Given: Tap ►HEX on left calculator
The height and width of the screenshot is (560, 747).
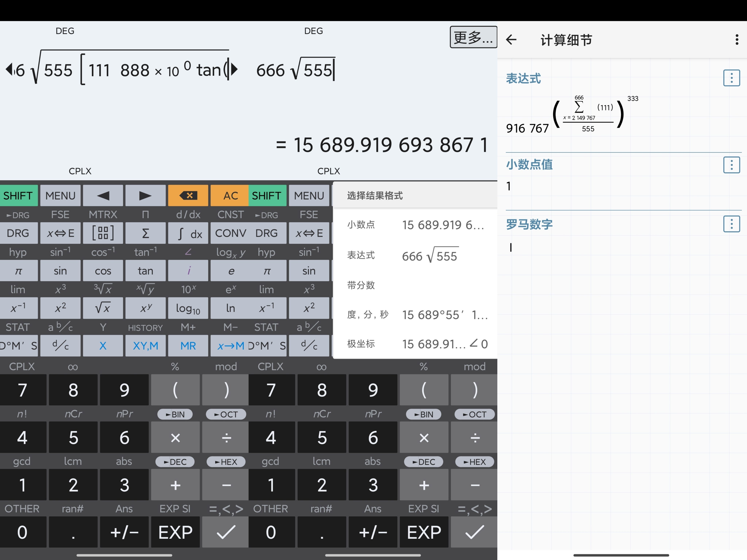Looking at the screenshot, I should tap(226, 461).
